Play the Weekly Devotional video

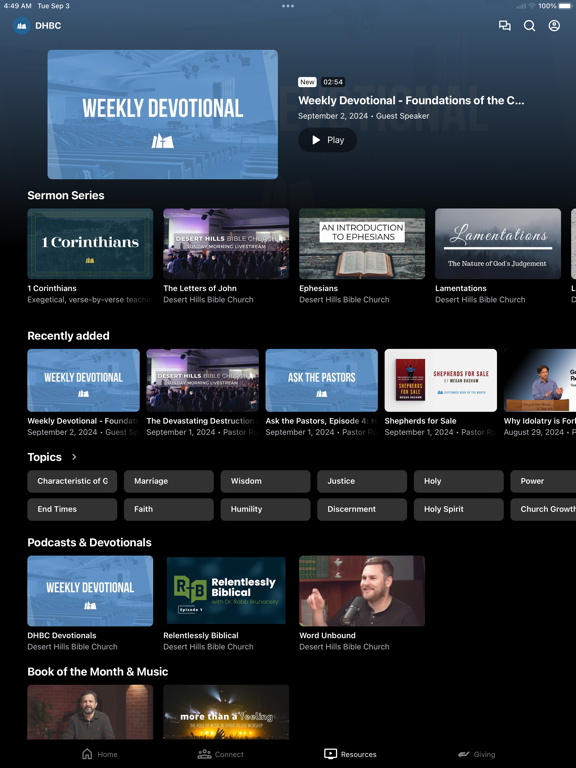(327, 140)
